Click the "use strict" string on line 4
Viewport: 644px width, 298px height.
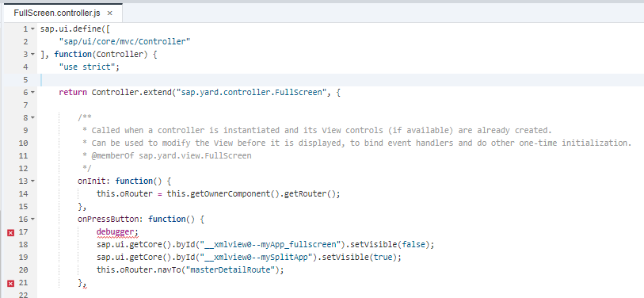pyautogui.click(x=87, y=67)
